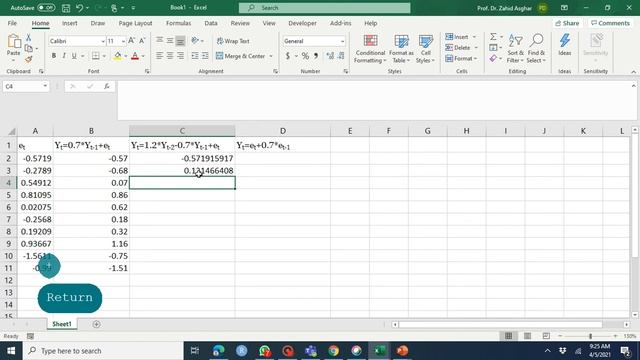Click the Accounting dollar format icon
640x360 pixels.
point(288,56)
